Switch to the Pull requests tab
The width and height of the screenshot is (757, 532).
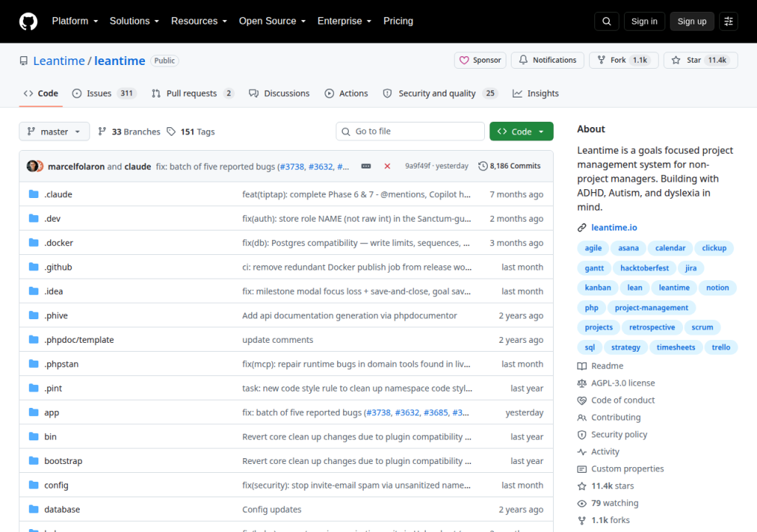pyautogui.click(x=193, y=93)
